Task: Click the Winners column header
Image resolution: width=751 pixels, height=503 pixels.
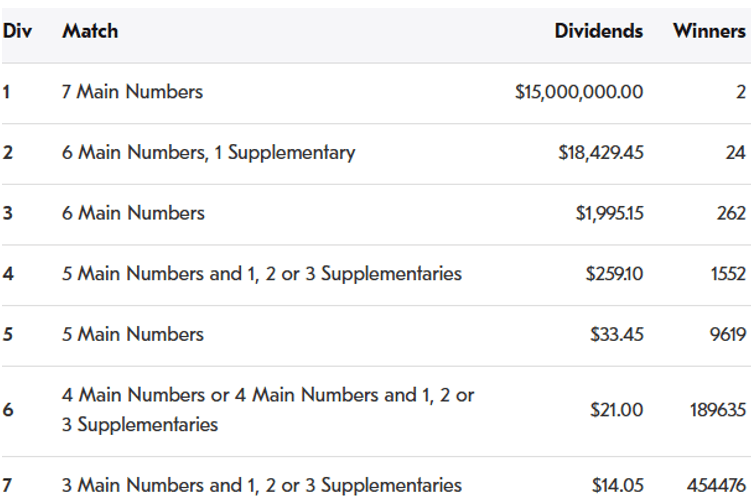Action: [x=709, y=31]
